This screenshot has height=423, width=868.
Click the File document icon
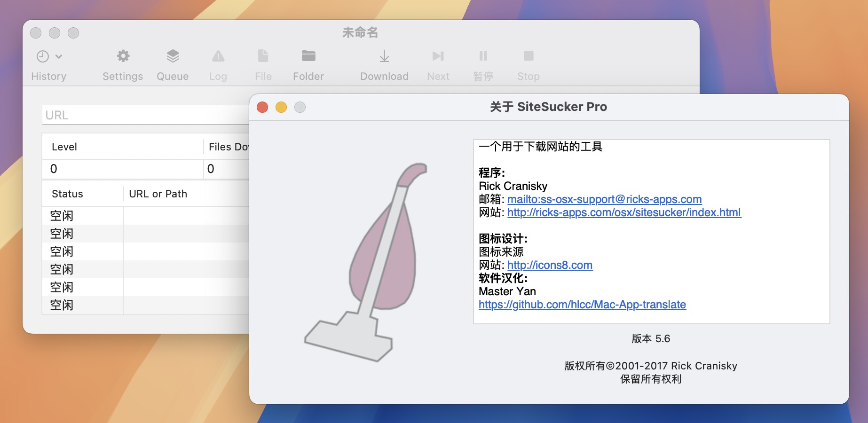pyautogui.click(x=263, y=56)
